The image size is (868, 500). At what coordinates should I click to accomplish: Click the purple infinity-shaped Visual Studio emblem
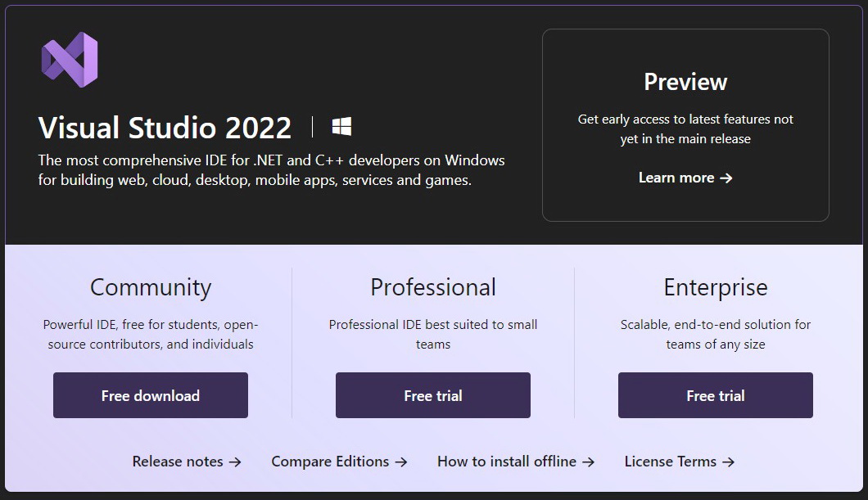tap(69, 58)
